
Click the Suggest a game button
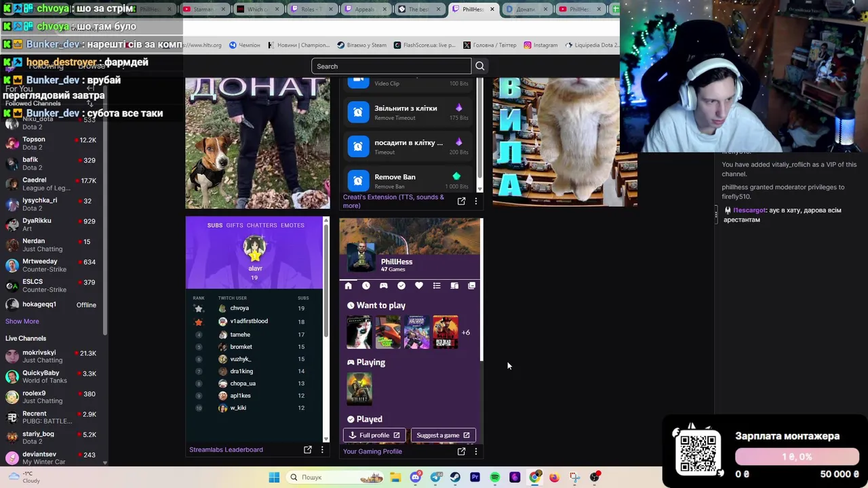tap(443, 435)
